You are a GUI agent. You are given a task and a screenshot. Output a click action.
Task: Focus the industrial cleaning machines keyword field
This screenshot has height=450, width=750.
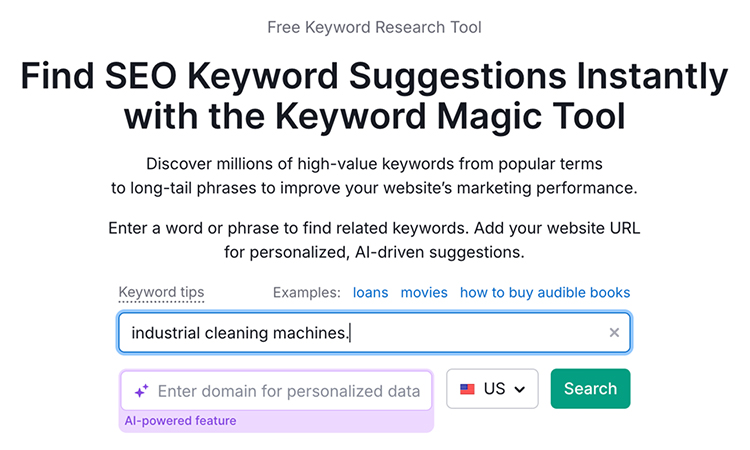click(x=375, y=333)
